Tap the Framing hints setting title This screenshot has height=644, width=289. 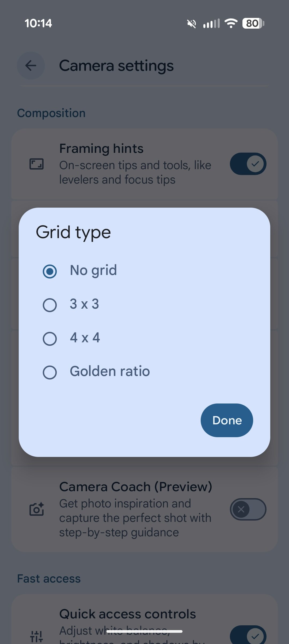pos(101,149)
